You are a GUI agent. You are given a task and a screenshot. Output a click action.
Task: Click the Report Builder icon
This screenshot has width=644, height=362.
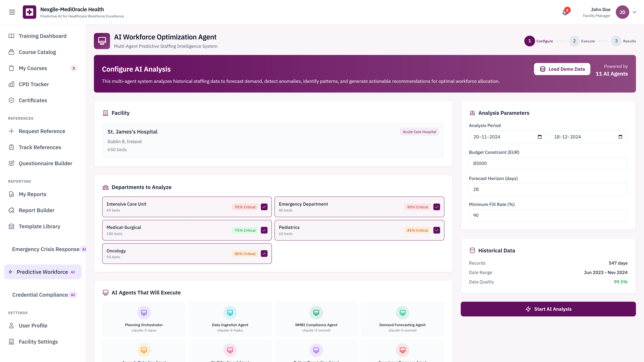coord(11,210)
